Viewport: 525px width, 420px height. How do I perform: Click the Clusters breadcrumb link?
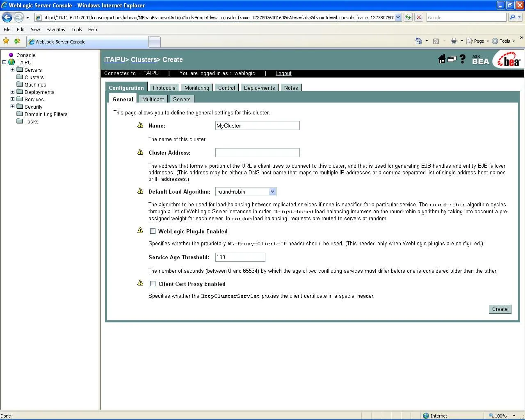click(x=144, y=59)
